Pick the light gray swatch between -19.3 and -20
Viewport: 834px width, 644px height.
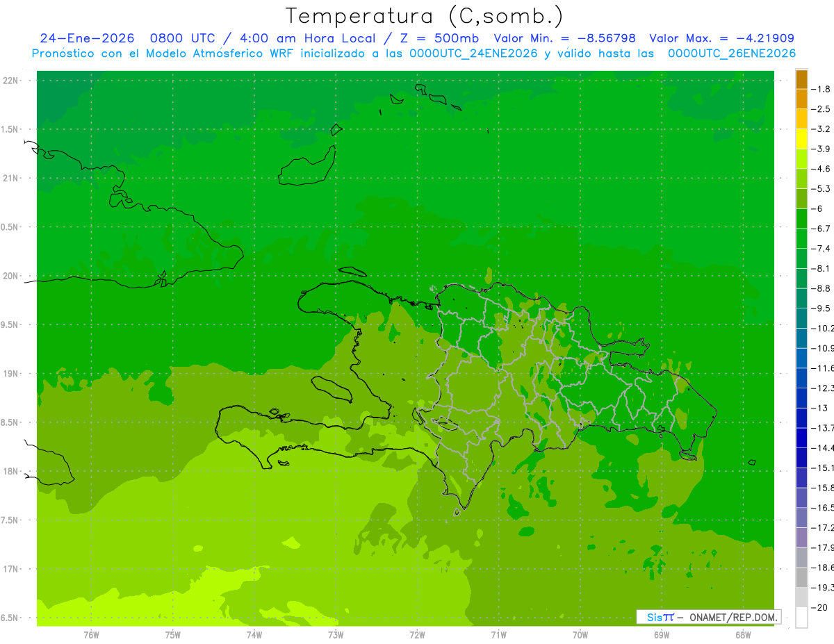801,597
